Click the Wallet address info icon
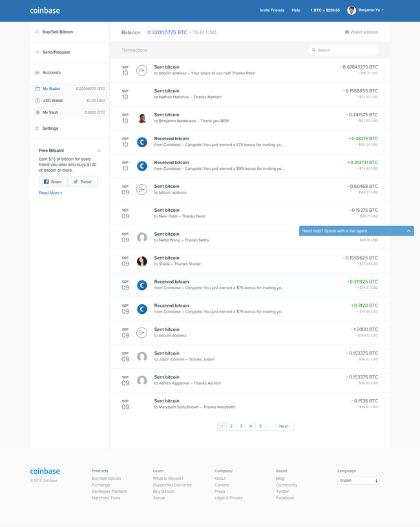The width and height of the screenshot is (420, 527). point(347,32)
